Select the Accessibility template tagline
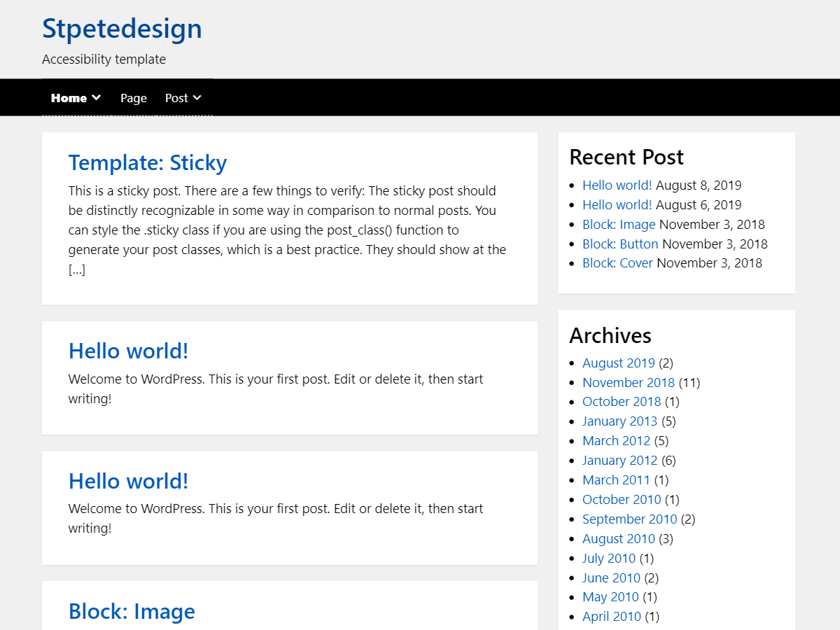 (104, 59)
